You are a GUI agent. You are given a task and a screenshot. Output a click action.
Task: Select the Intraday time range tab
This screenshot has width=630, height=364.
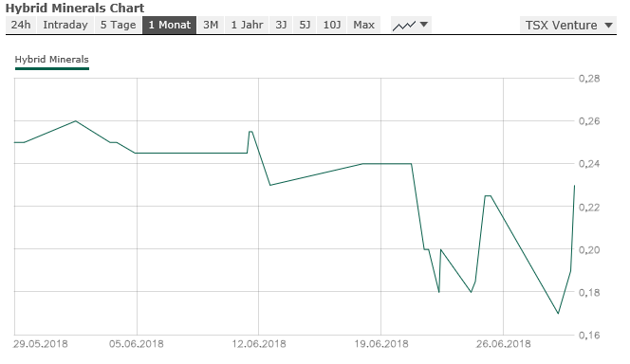tap(65, 25)
